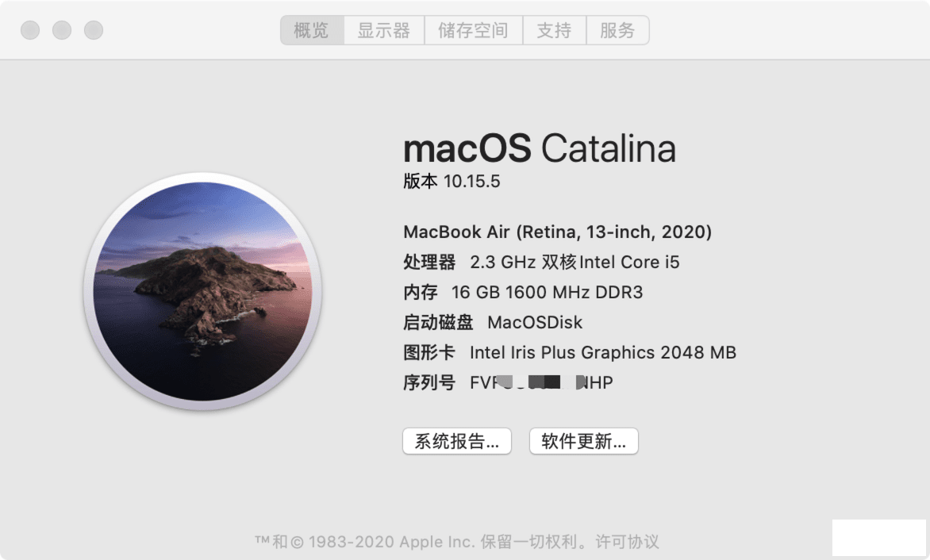The image size is (930, 560).
Task: Open the 储存空间 tab
Action: (x=473, y=30)
